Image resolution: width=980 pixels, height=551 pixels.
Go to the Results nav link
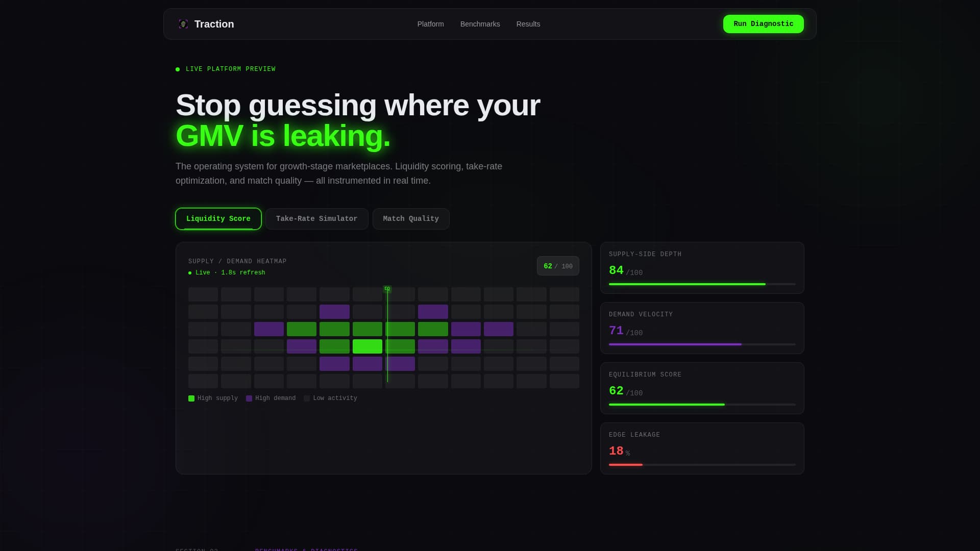528,24
